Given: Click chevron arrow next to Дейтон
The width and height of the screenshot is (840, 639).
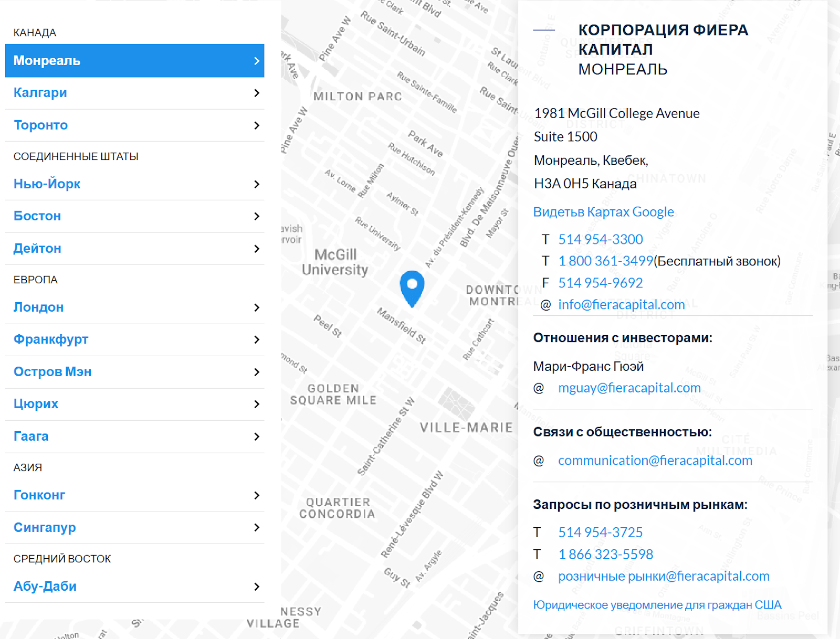Looking at the screenshot, I should (x=257, y=249).
